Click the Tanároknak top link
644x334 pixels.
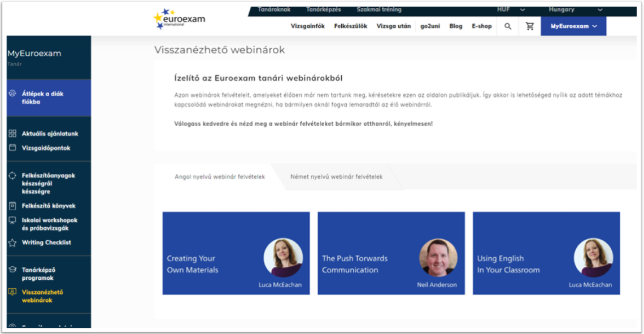(x=274, y=10)
